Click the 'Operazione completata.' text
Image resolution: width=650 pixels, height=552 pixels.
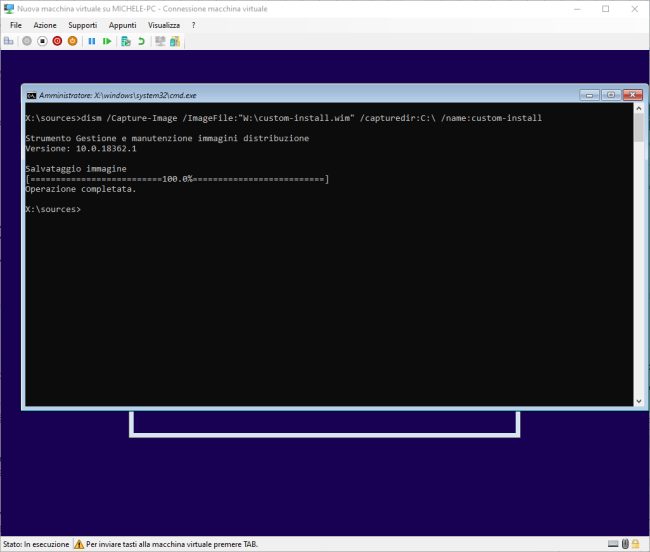81,189
